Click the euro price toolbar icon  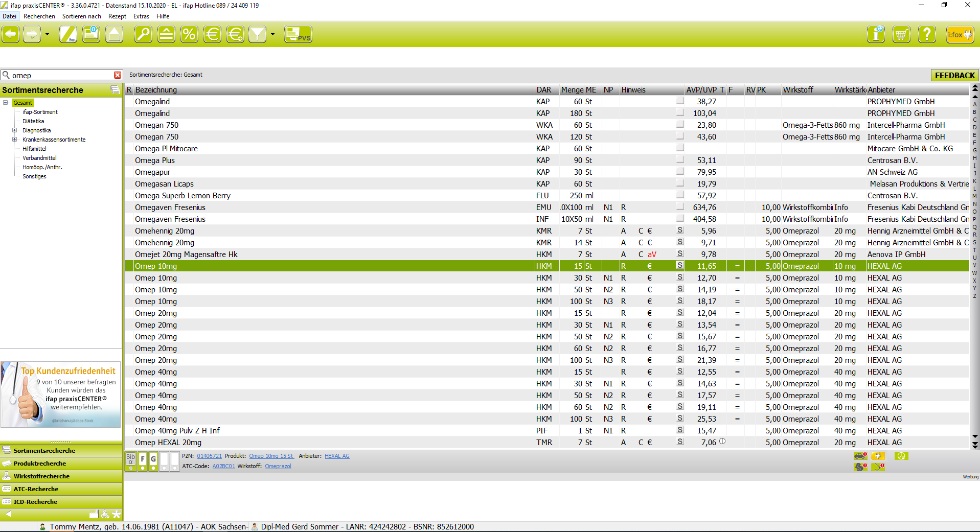[x=212, y=35]
